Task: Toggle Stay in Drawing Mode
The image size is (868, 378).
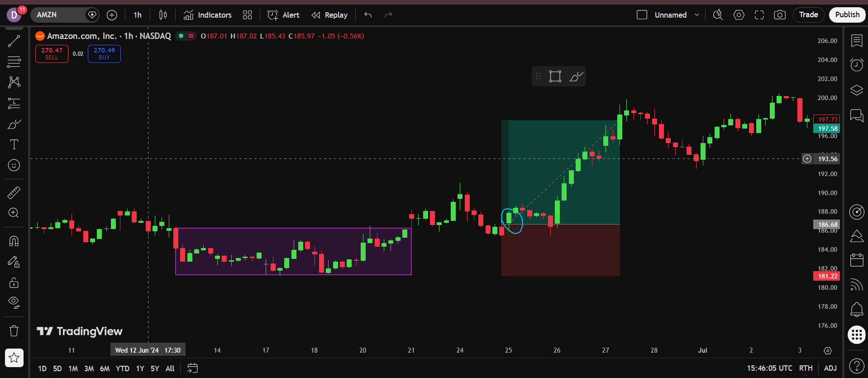Action: (x=14, y=262)
